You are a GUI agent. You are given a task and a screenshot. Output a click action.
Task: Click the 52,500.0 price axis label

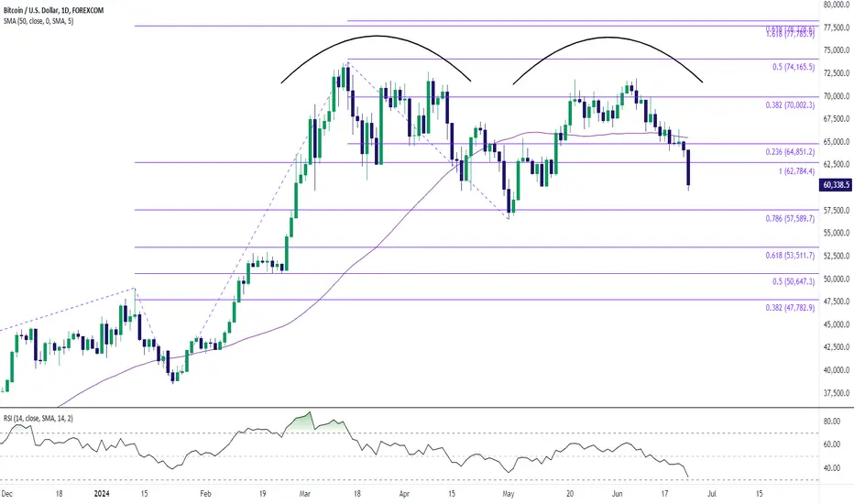pyautogui.click(x=837, y=256)
